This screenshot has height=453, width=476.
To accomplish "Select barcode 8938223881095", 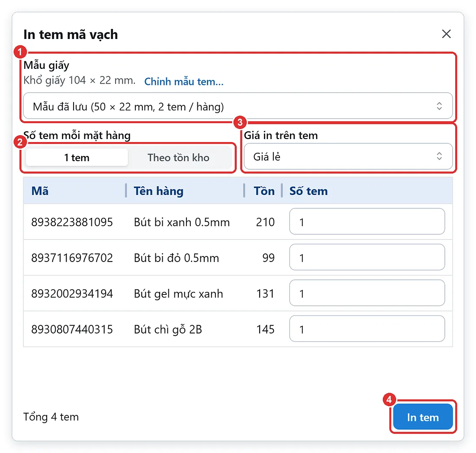I will point(72,222).
